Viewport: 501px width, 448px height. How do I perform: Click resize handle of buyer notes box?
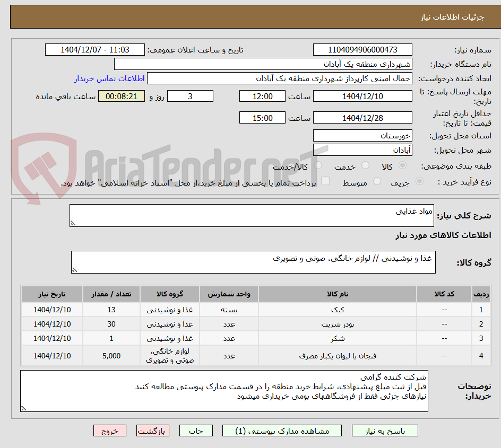point(24,408)
